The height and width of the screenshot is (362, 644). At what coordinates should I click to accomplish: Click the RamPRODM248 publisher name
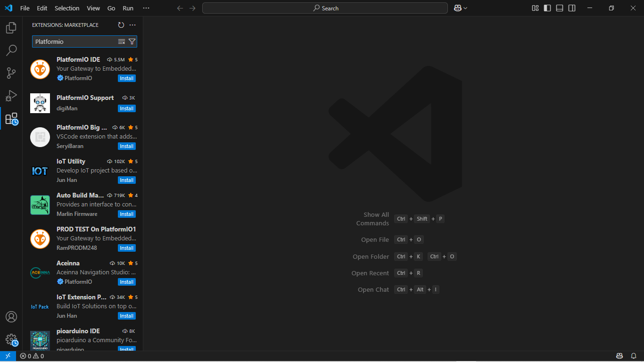77,248
